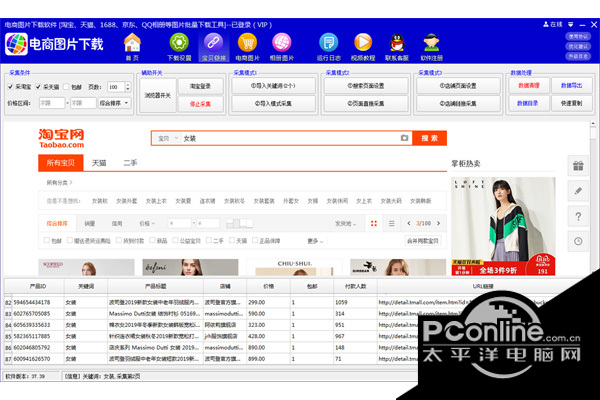
Task: Click the 淘宝网 Taobao logo
Action: (61, 139)
